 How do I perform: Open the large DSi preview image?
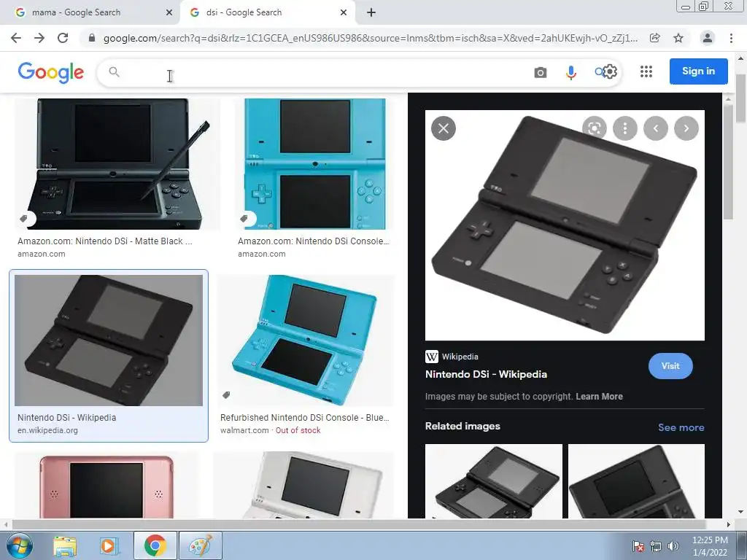tap(565, 225)
